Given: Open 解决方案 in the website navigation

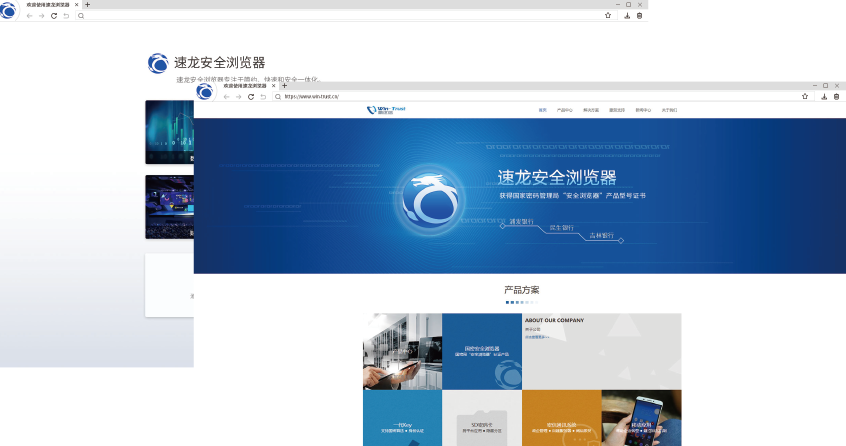Looking at the screenshot, I should pyautogui.click(x=591, y=110).
